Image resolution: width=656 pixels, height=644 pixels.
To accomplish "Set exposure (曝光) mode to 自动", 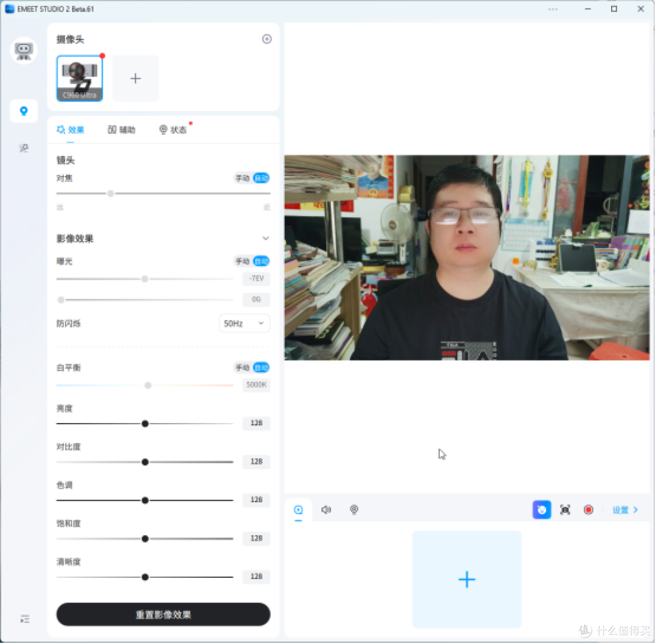I will point(261,262).
